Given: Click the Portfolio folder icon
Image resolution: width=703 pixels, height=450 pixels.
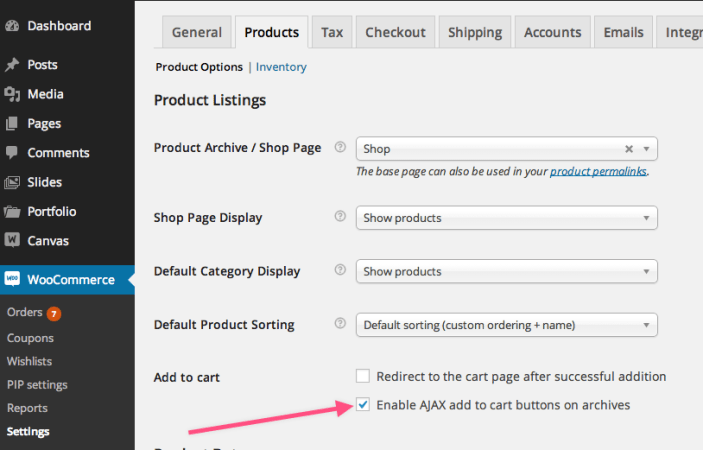Looking at the screenshot, I should coord(12,211).
